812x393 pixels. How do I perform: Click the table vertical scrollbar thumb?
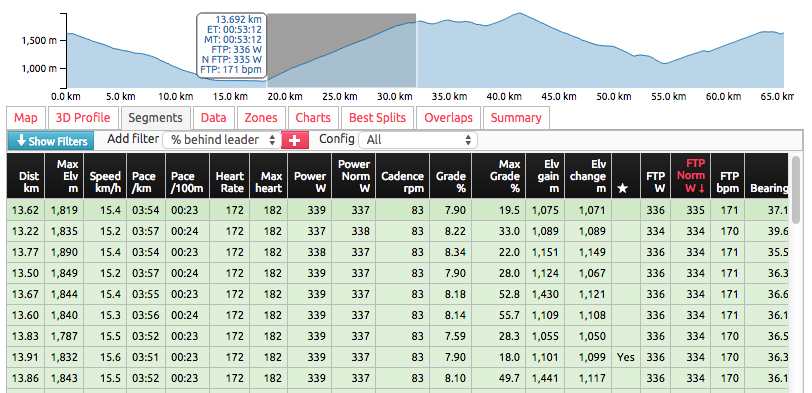(x=796, y=189)
